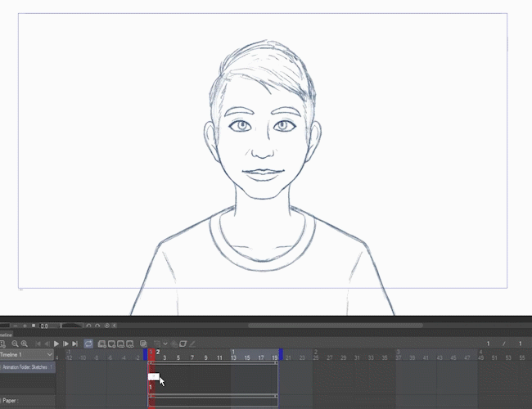The width and height of the screenshot is (532, 409).
Task: Expand the dropdown arrow in timeline toolbar
Action: pos(165,344)
